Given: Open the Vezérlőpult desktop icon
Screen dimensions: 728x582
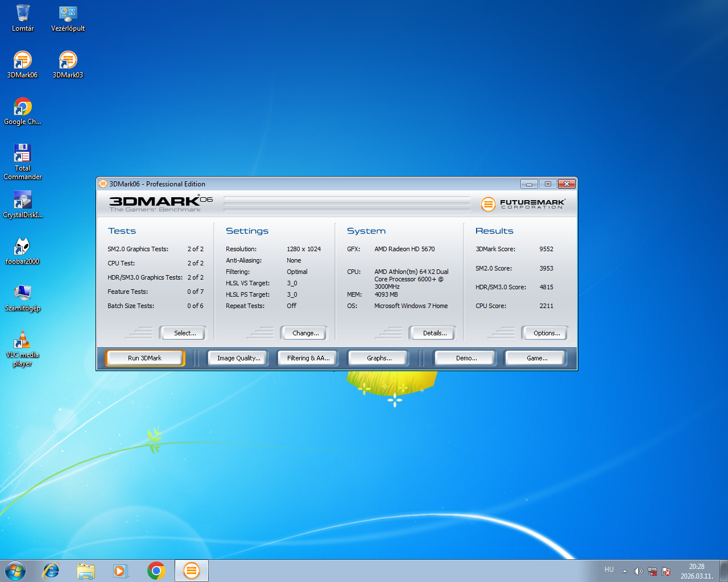Looking at the screenshot, I should [68, 18].
